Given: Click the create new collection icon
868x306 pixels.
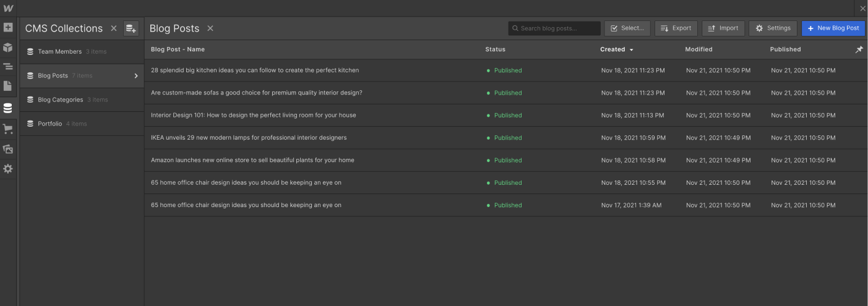Looking at the screenshot, I should pos(131,28).
